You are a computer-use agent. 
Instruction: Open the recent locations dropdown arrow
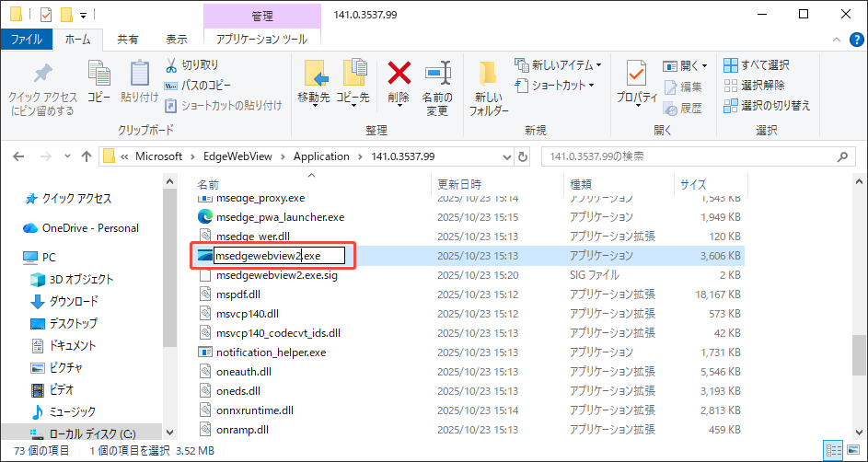point(67,156)
